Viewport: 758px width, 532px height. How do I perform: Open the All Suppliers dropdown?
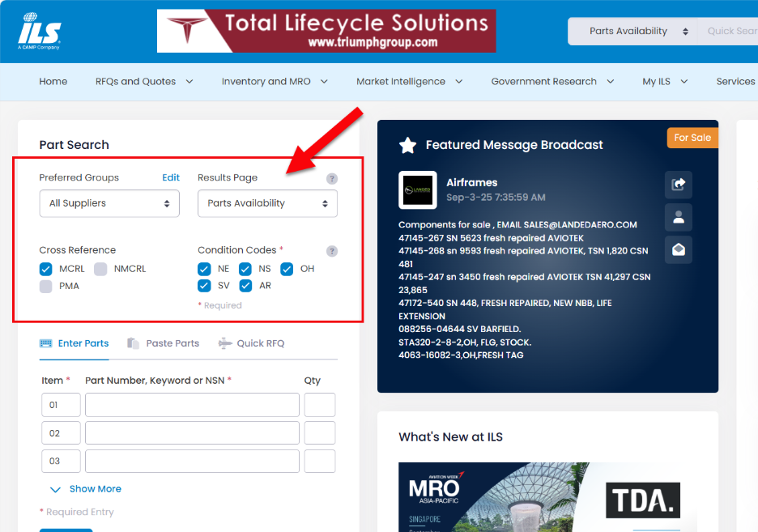click(109, 203)
